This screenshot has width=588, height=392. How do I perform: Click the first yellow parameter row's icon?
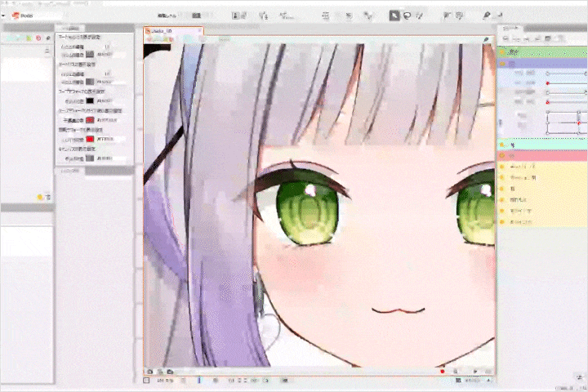coord(502,167)
